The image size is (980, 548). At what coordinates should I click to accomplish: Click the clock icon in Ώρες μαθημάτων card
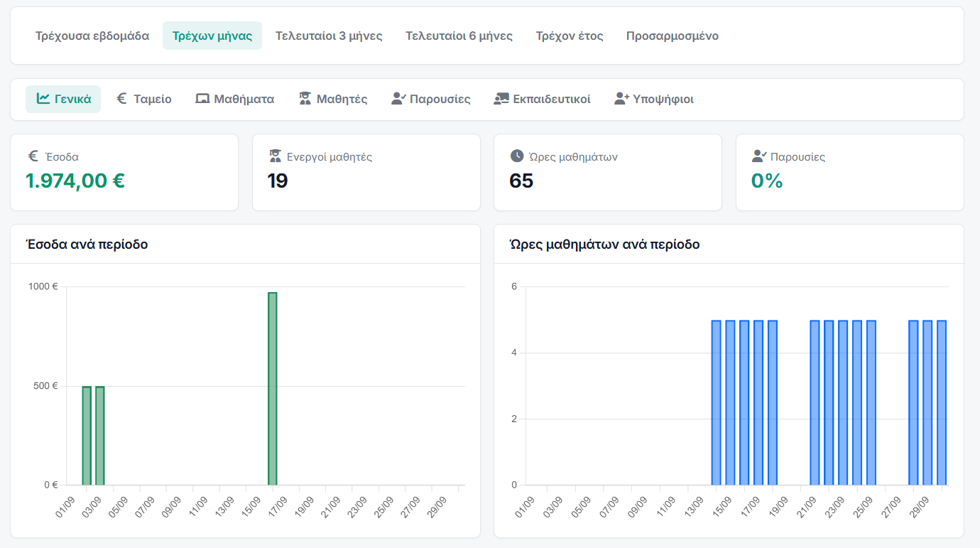516,156
